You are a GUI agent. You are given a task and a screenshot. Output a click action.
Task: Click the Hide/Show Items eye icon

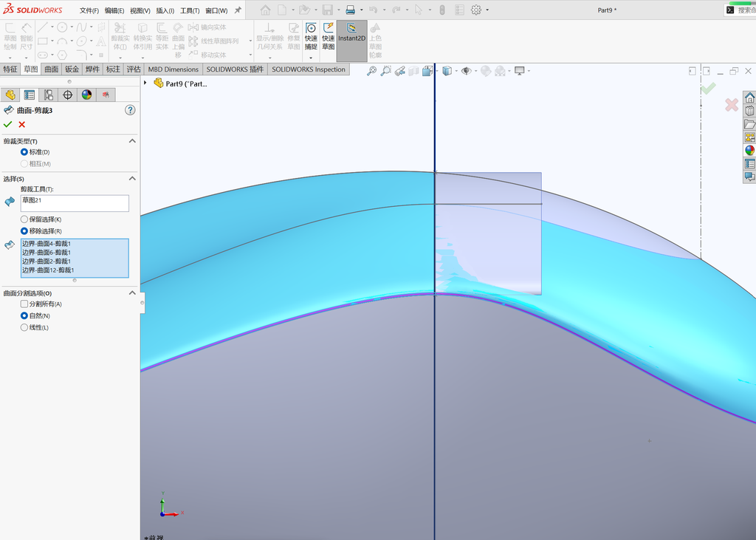point(466,71)
